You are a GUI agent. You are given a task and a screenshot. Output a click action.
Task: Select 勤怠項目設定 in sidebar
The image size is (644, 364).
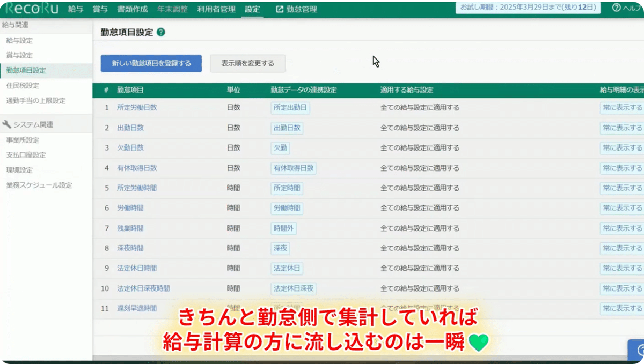click(x=26, y=70)
